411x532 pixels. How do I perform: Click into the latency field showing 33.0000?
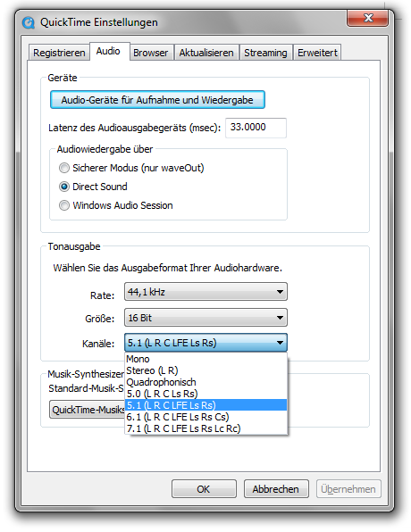click(256, 128)
